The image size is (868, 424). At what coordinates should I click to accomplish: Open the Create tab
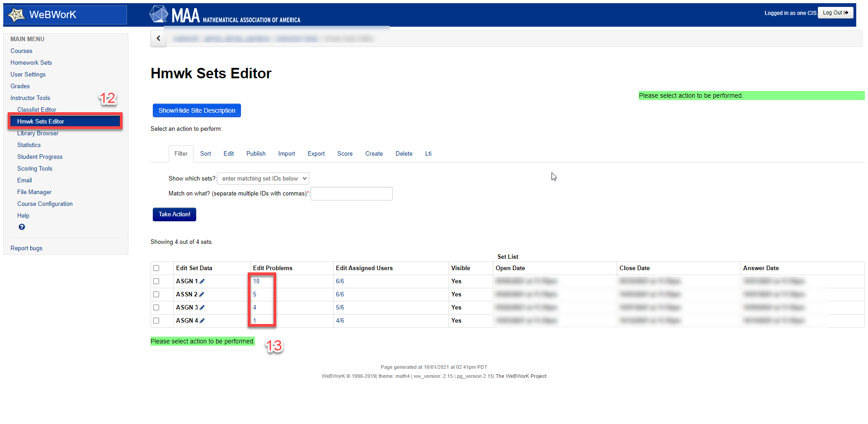pyautogui.click(x=374, y=154)
